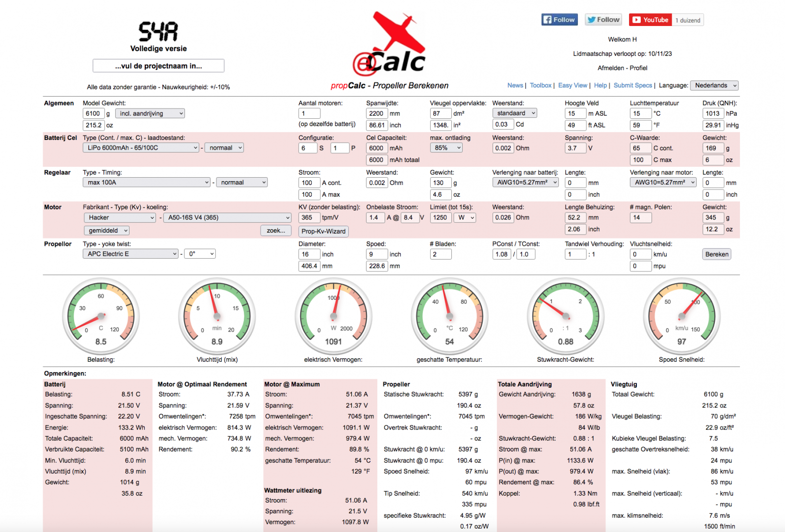Screen dimensions: 785x532
Task: Click the Facebook Follow button
Action: tap(559, 20)
